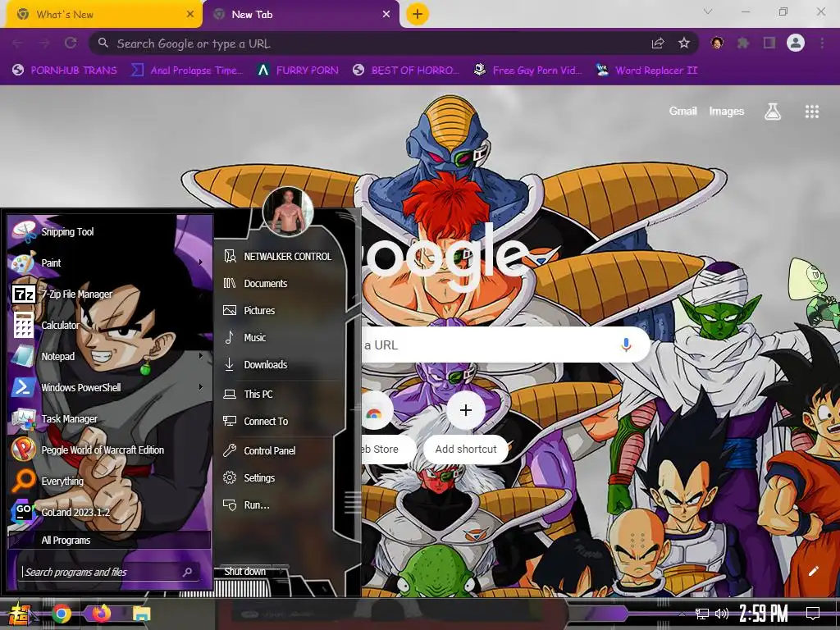The image size is (840, 630).
Task: Click the Add shortcut button
Action: point(466,425)
